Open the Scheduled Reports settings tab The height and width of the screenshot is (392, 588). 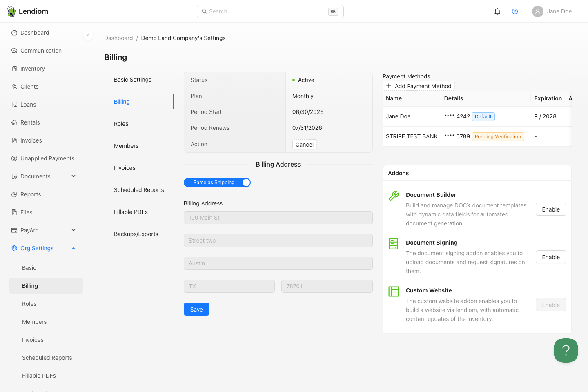click(139, 190)
